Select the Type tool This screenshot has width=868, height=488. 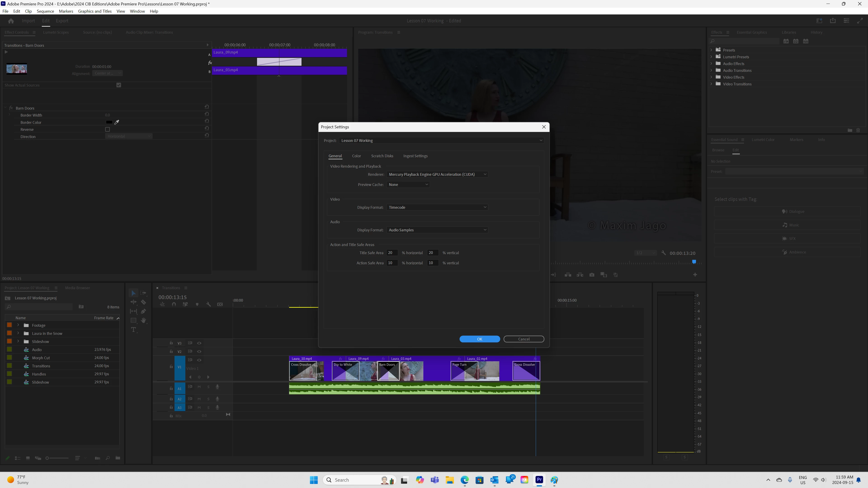coord(133,330)
